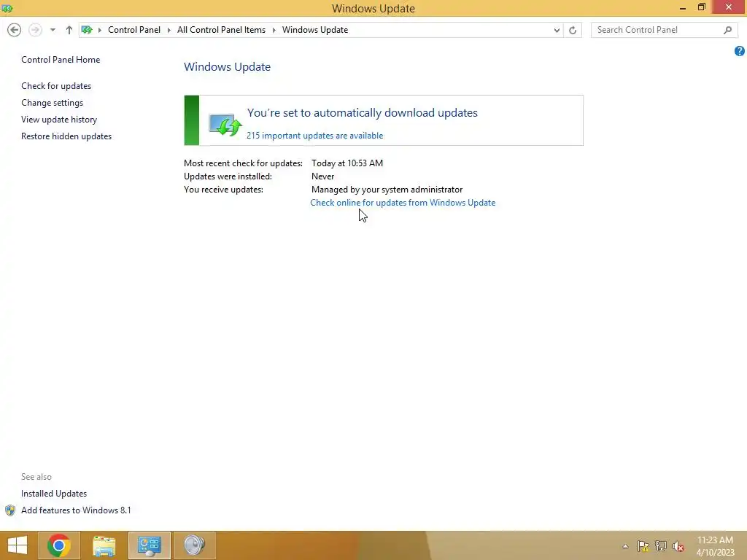Minimize the Windows Update window

pos(683,7)
